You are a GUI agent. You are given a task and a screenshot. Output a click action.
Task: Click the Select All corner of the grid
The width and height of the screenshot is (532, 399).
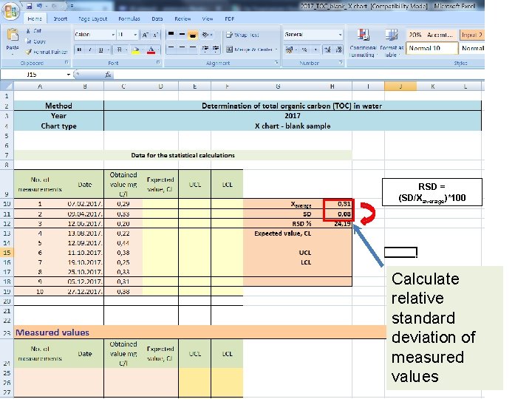coord(7,86)
